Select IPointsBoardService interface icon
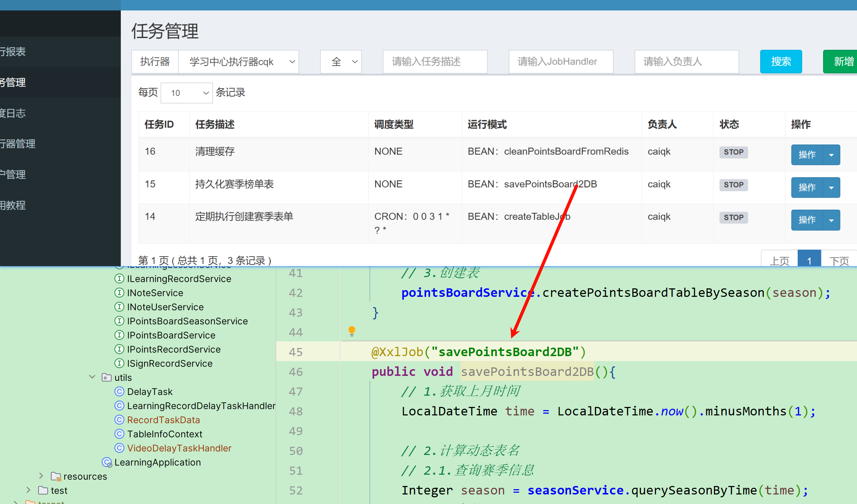Viewport: 857px width, 504px height. 119,335
